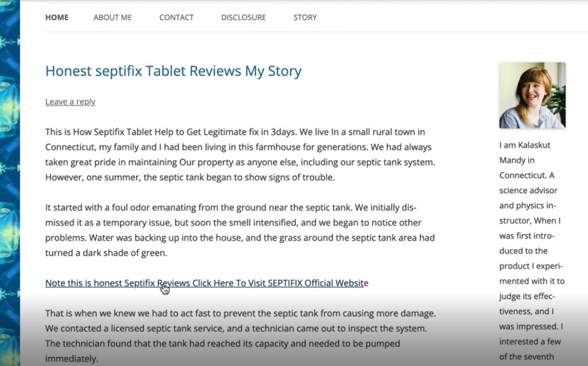Open the DISCLOSURE page

[243, 17]
